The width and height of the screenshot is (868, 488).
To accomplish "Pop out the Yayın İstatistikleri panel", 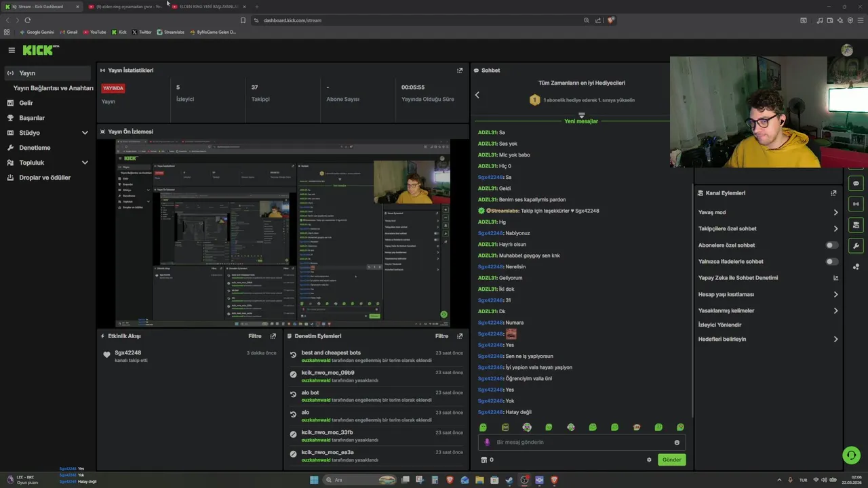I will pyautogui.click(x=460, y=70).
